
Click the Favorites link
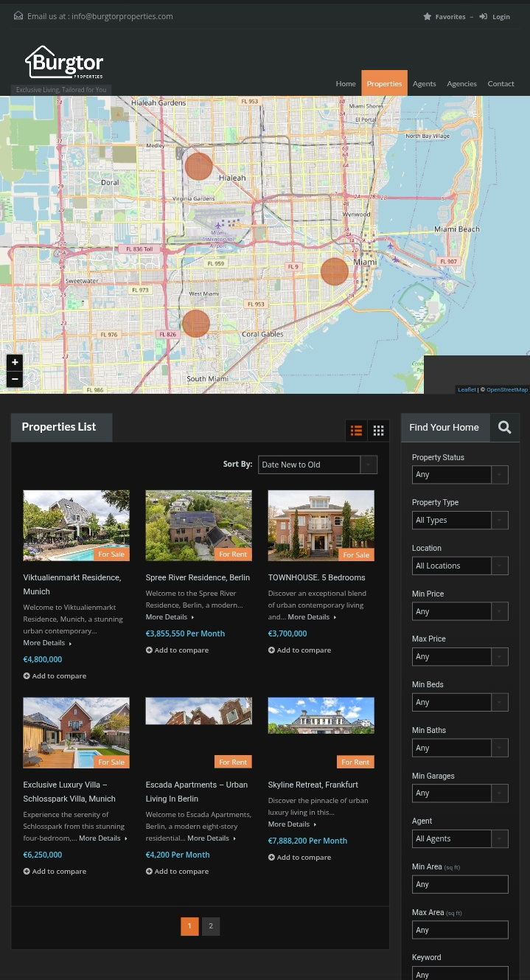tap(450, 16)
